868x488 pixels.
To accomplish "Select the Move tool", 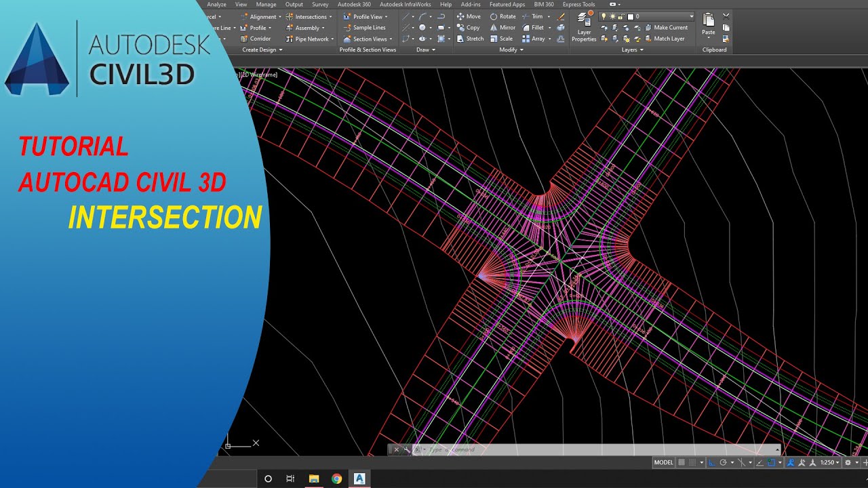I will tap(469, 16).
